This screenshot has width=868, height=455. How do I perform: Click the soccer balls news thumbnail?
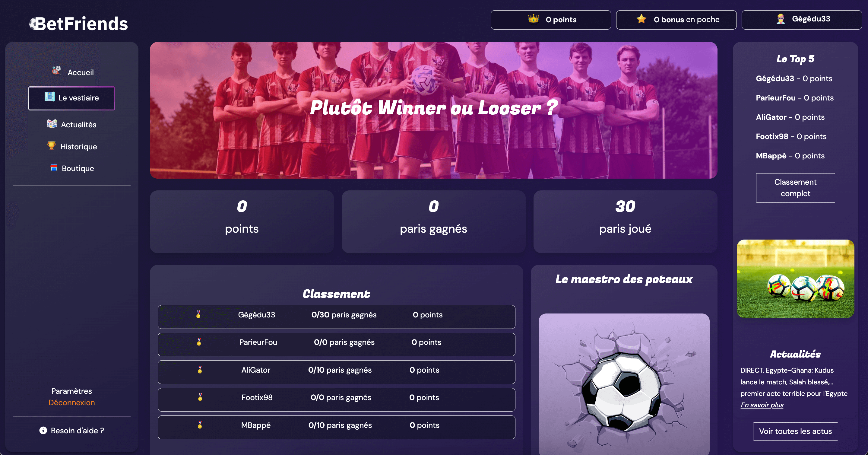click(x=795, y=279)
